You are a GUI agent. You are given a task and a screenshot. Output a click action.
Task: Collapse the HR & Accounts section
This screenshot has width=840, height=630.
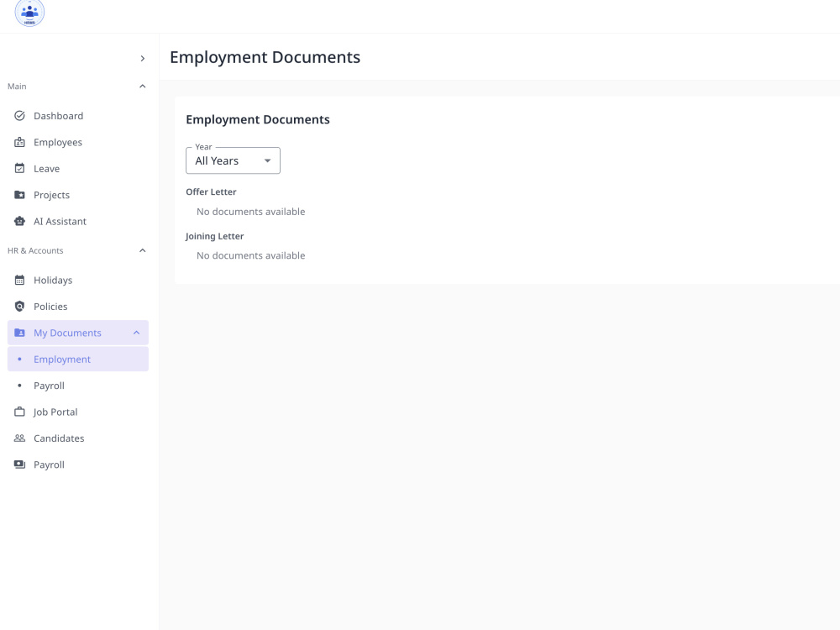143,250
